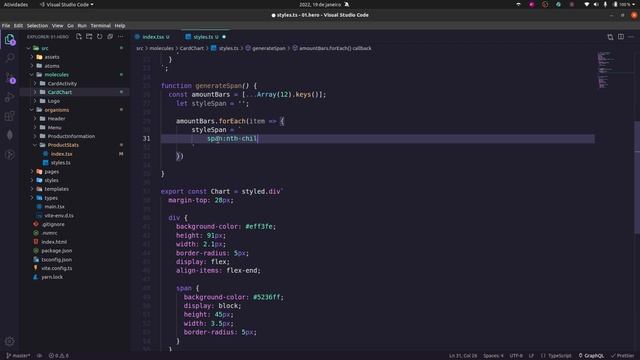Viewport: 640px width, 360px height.
Task: Open package.json in the file tree
Action: pos(56,251)
